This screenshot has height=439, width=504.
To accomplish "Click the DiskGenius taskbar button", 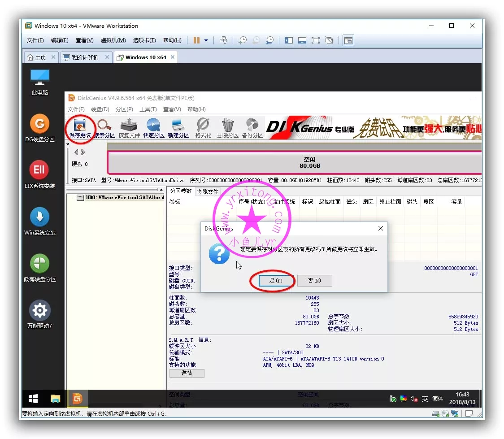I will 77,399.
